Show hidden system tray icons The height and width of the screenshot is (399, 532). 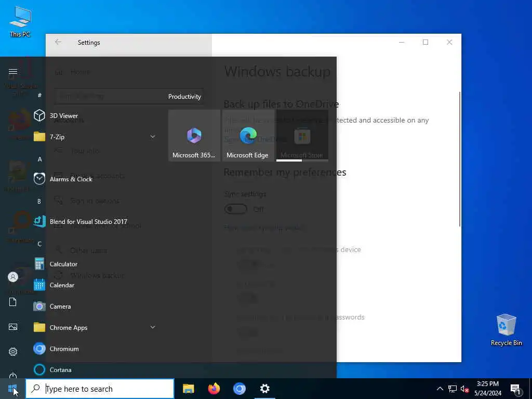tap(440, 389)
